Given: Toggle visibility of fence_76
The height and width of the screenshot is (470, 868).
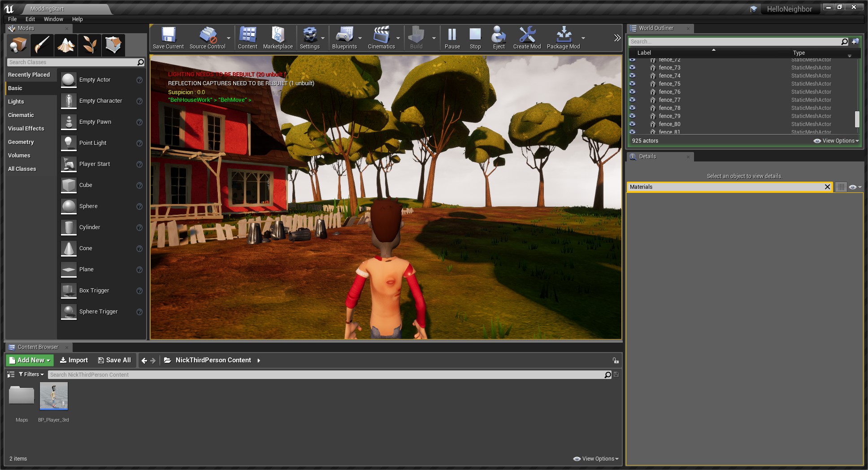Looking at the screenshot, I should (632, 92).
